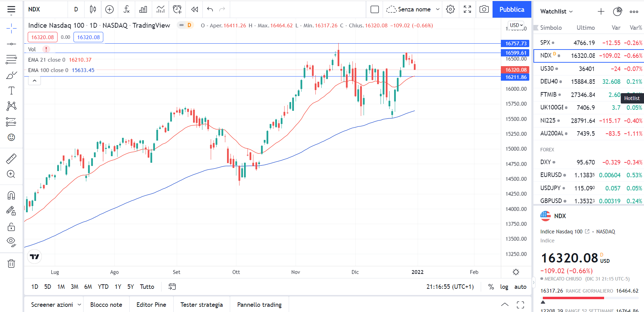Remove drawings with the trash icon

point(11,264)
